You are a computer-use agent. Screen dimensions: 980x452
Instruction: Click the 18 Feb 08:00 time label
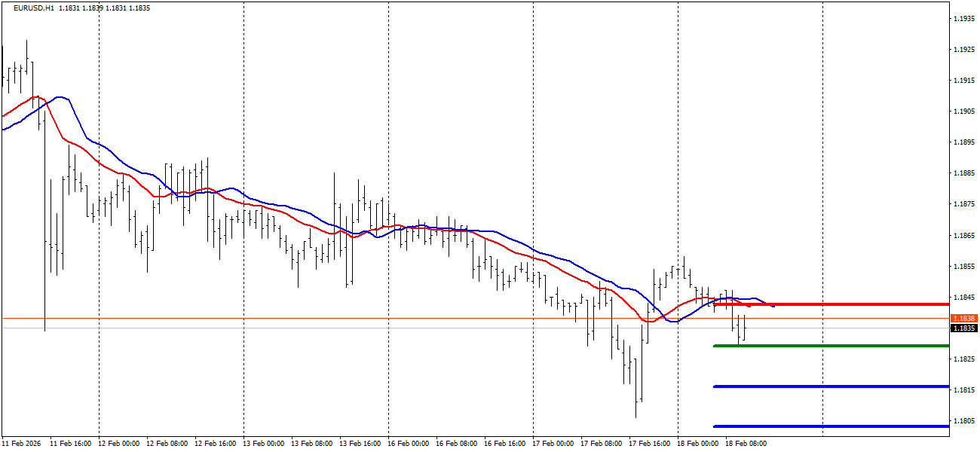coord(746,444)
